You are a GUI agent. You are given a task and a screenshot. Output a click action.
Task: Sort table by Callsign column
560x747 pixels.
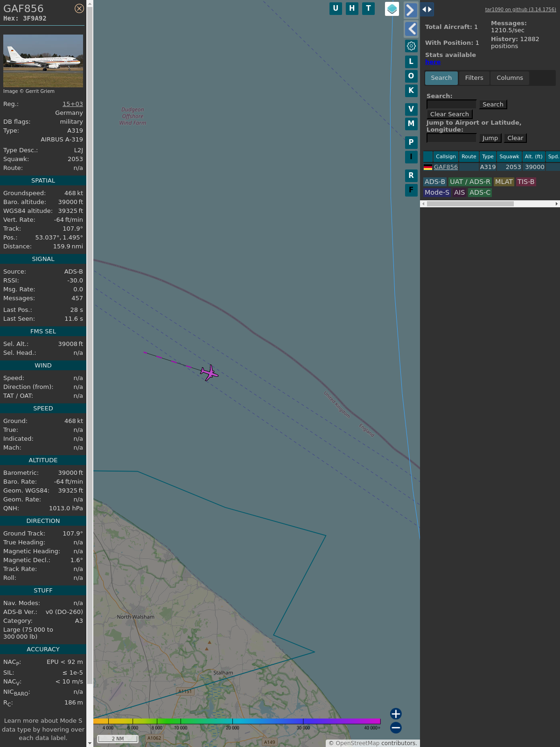click(446, 157)
